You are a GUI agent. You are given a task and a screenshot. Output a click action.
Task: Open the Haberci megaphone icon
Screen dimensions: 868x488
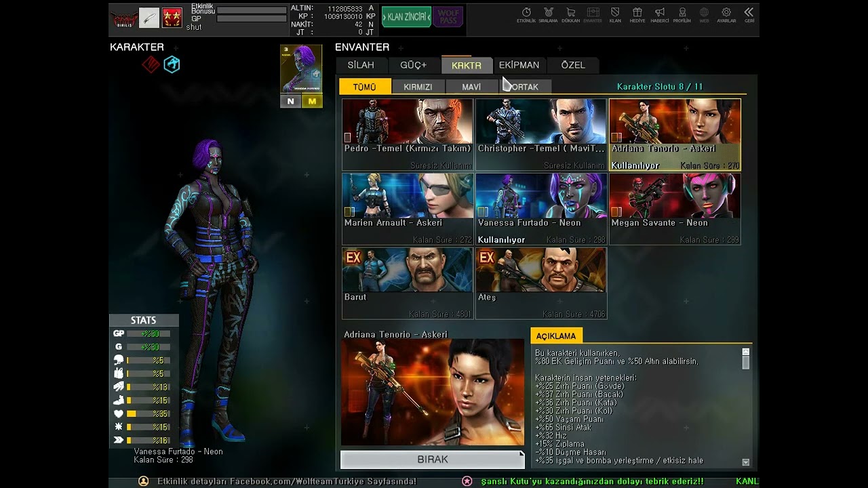point(660,15)
